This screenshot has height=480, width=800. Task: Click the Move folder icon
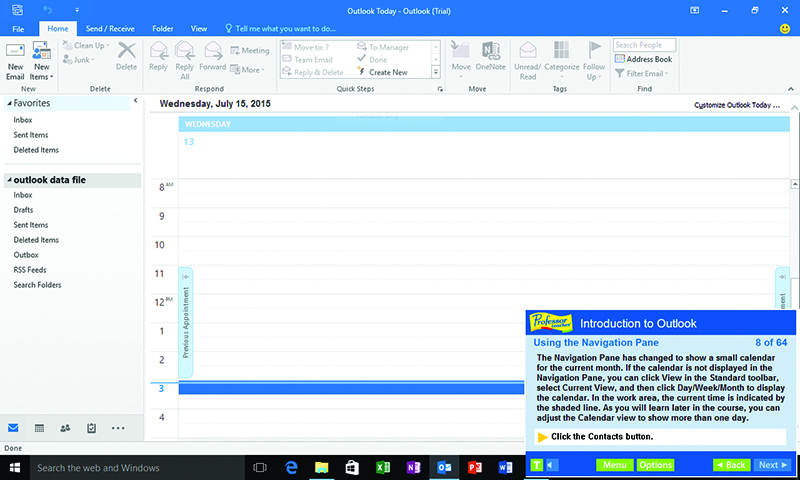(x=461, y=51)
